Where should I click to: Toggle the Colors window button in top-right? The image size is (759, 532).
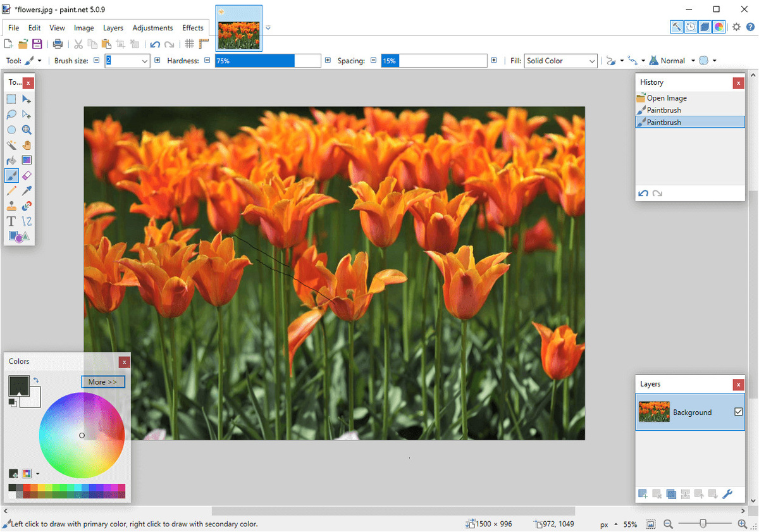(x=719, y=27)
